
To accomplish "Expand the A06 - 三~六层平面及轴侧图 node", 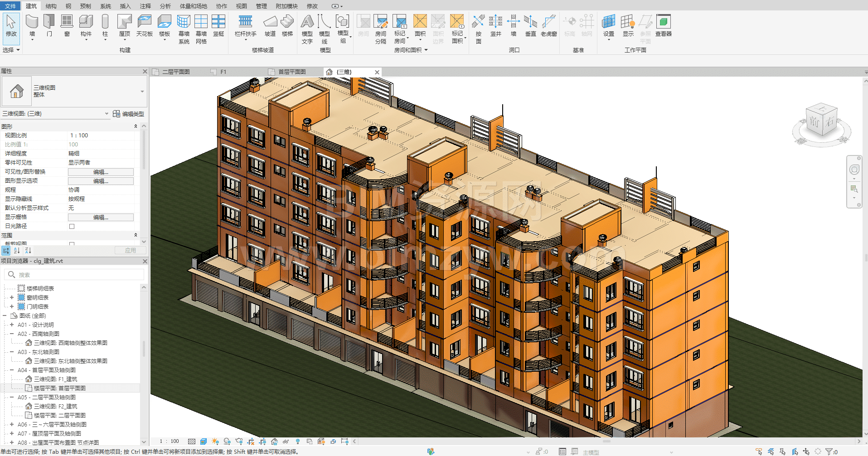I will pyautogui.click(x=12, y=424).
